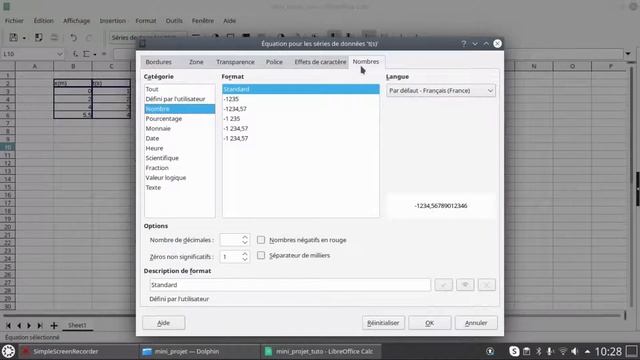Go to last sheet navigation arrow

[x=40, y=325]
